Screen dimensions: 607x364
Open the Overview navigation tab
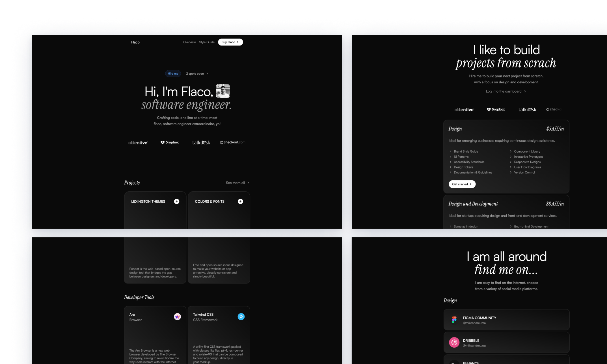point(189,42)
